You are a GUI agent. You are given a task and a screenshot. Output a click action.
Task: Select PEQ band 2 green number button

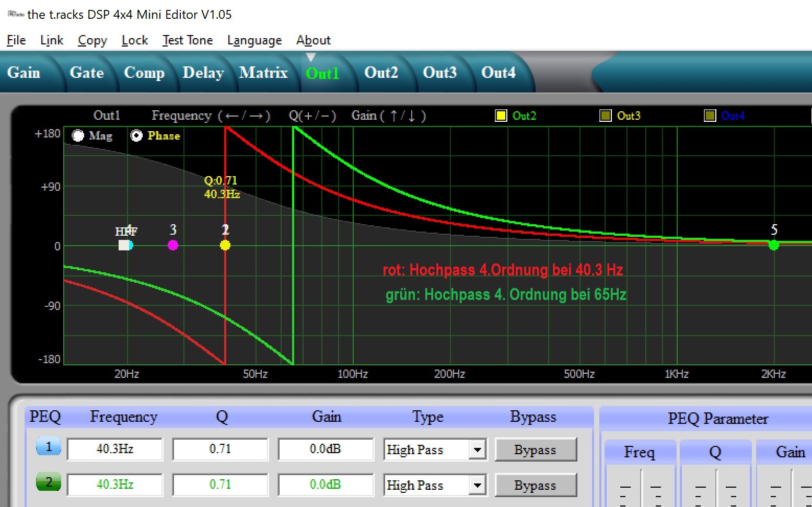(x=49, y=482)
